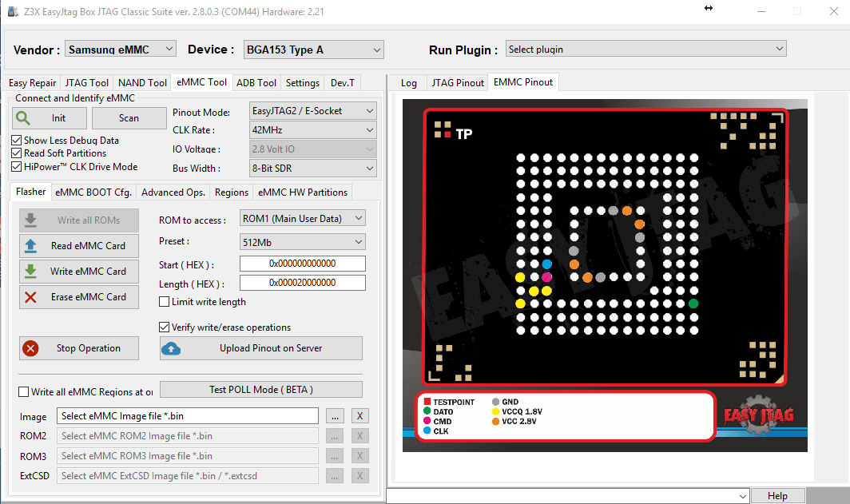Click the Start (HEX) address field
Screen dimensions: 850x504
pyautogui.click(x=302, y=264)
